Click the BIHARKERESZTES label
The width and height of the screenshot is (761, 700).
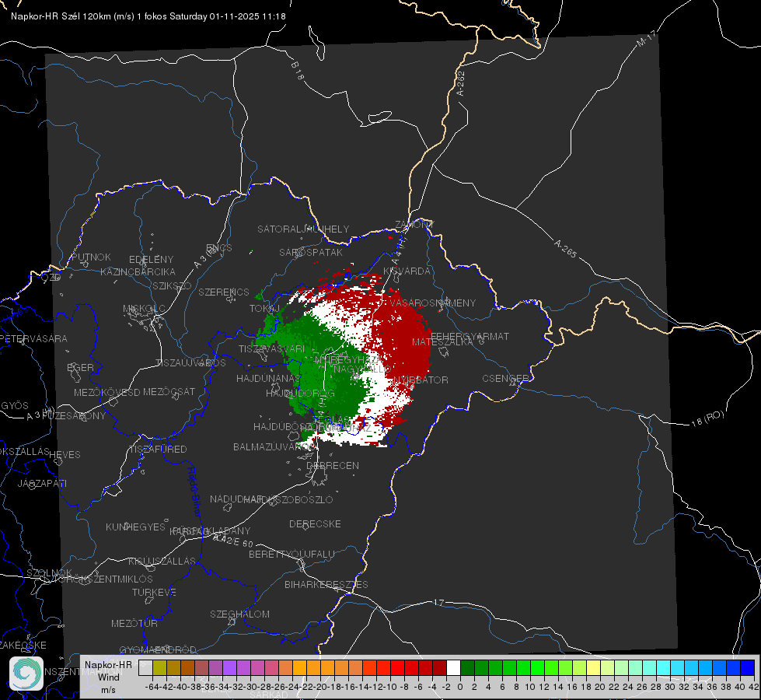[326, 584]
